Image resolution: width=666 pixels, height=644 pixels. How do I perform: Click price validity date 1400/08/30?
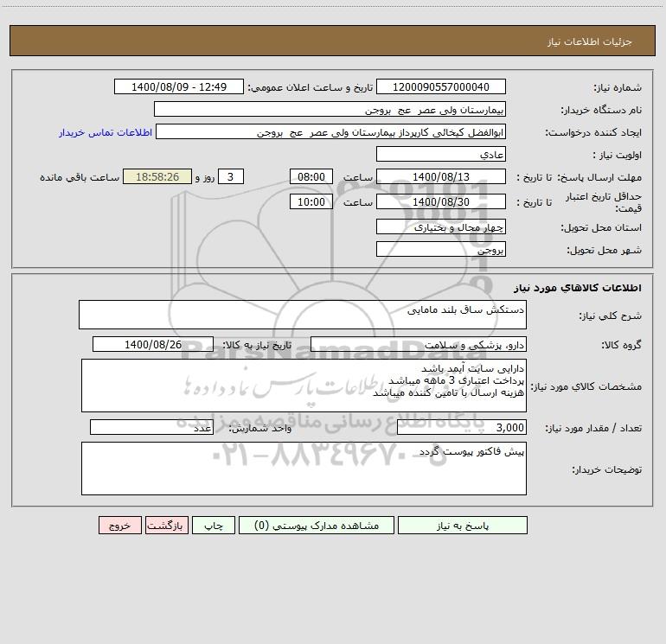441,201
